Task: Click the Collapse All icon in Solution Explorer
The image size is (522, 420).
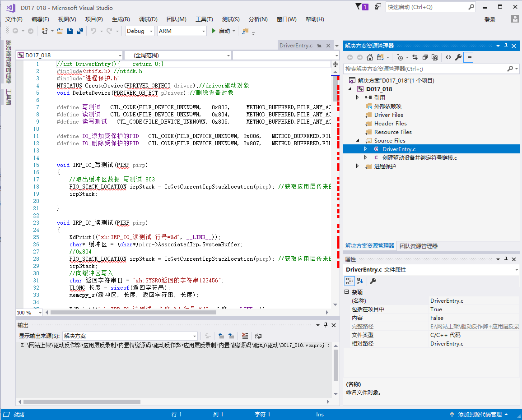Action: pyautogui.click(x=425, y=57)
